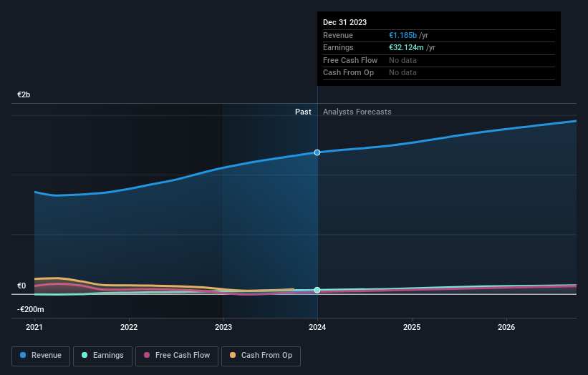
Task: Click the 2026 x-axis label
Action: (x=506, y=327)
